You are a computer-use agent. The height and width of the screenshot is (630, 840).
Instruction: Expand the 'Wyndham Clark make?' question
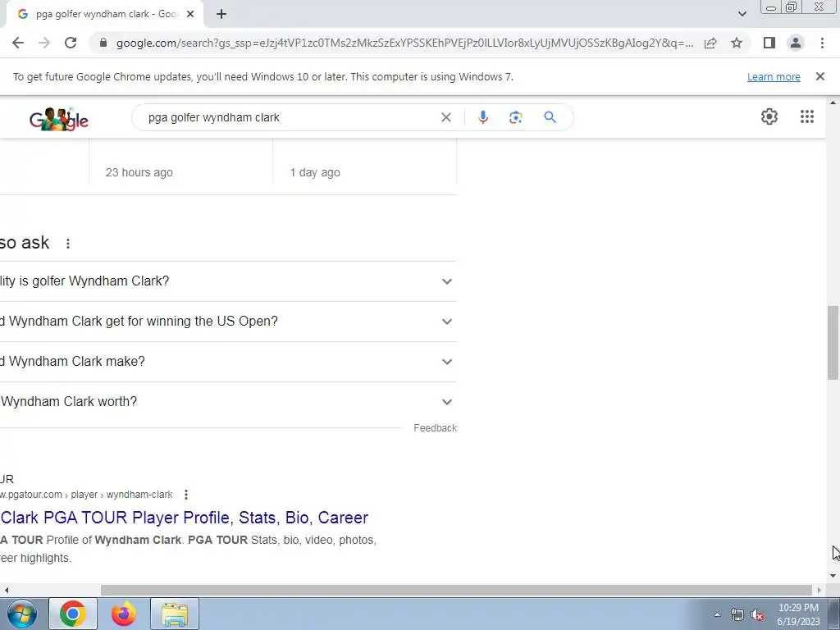tap(228, 362)
